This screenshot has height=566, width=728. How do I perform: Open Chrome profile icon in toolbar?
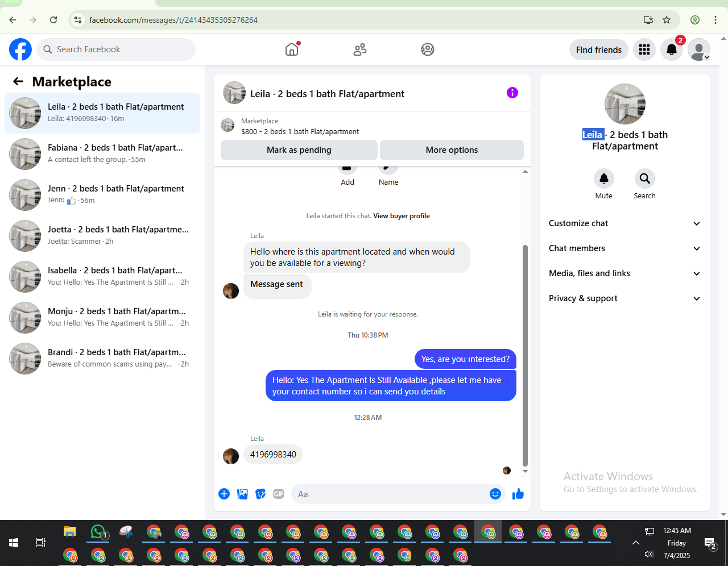coord(695,20)
